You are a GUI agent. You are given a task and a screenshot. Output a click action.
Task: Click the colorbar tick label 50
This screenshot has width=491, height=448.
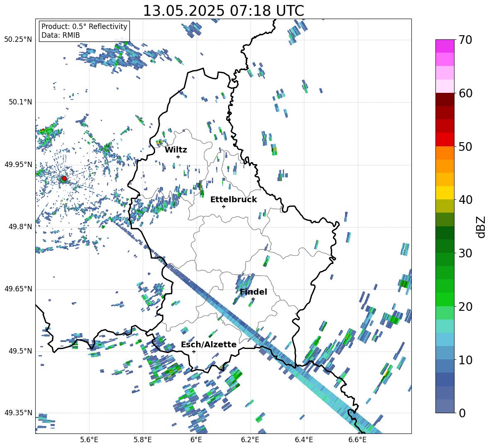[x=465, y=147]
